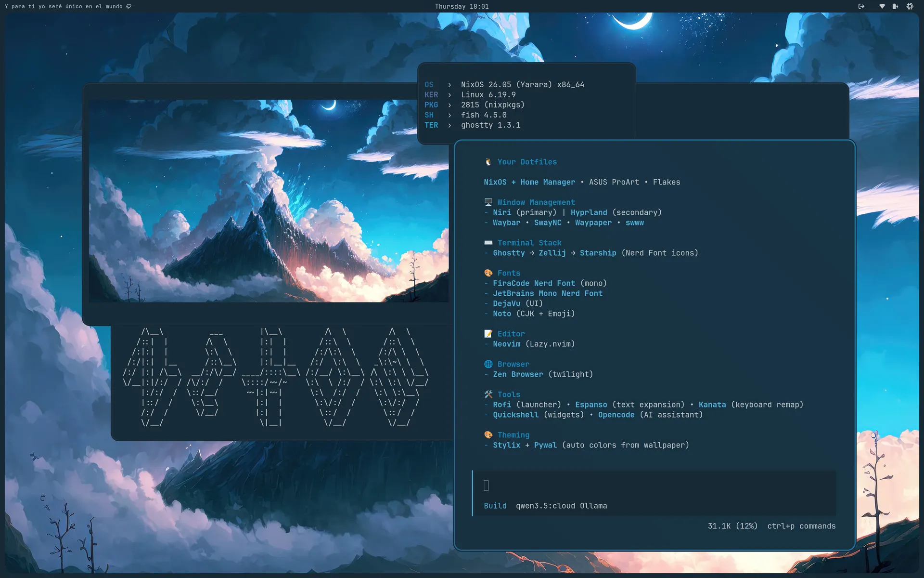Click the qwen3.5:cloud model name
Screen dimensions: 924x578
tap(545, 506)
